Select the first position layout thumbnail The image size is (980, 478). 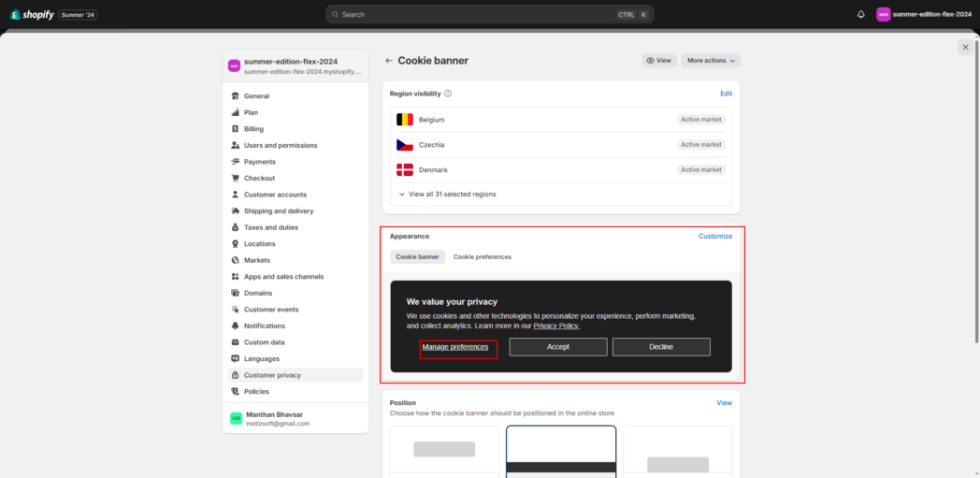coord(444,452)
